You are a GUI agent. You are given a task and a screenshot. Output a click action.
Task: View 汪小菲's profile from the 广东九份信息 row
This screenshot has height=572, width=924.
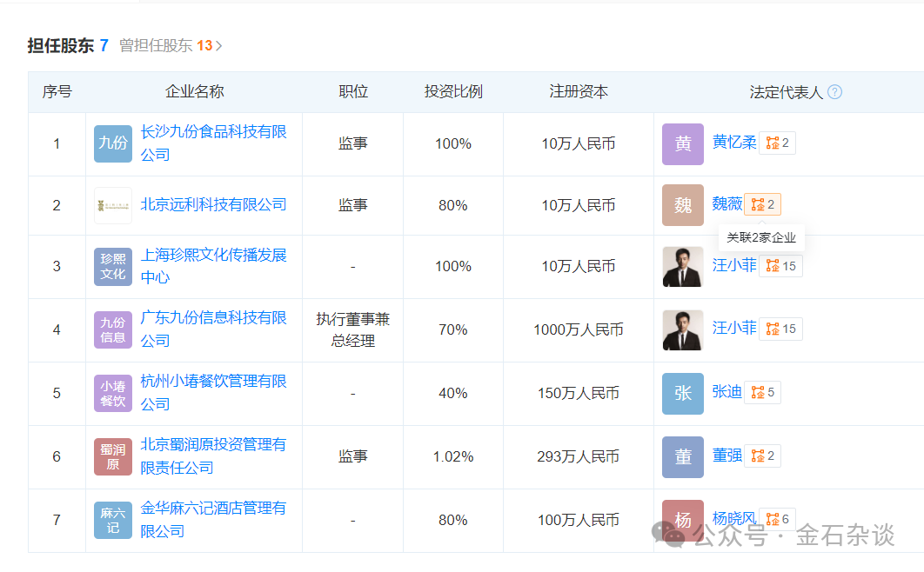pos(734,328)
